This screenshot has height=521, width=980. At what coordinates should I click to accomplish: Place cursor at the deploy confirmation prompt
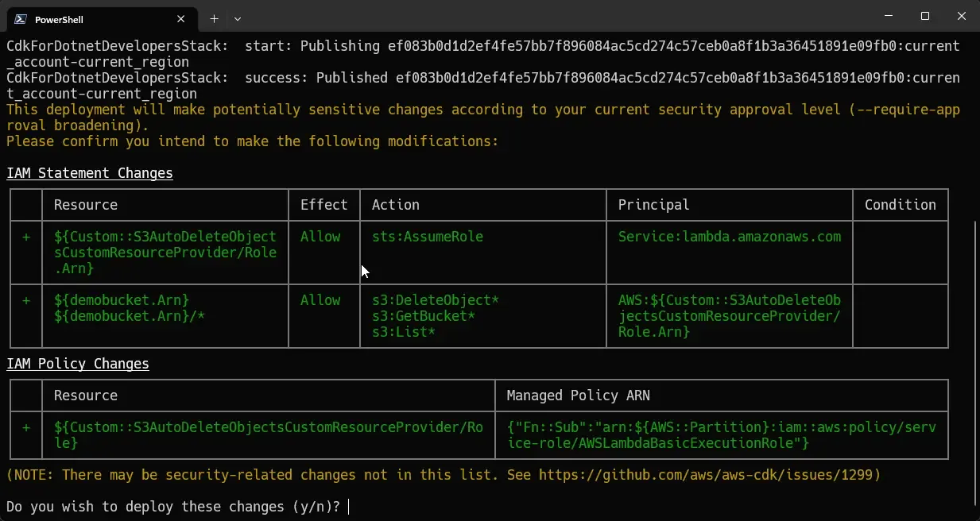pos(347,506)
